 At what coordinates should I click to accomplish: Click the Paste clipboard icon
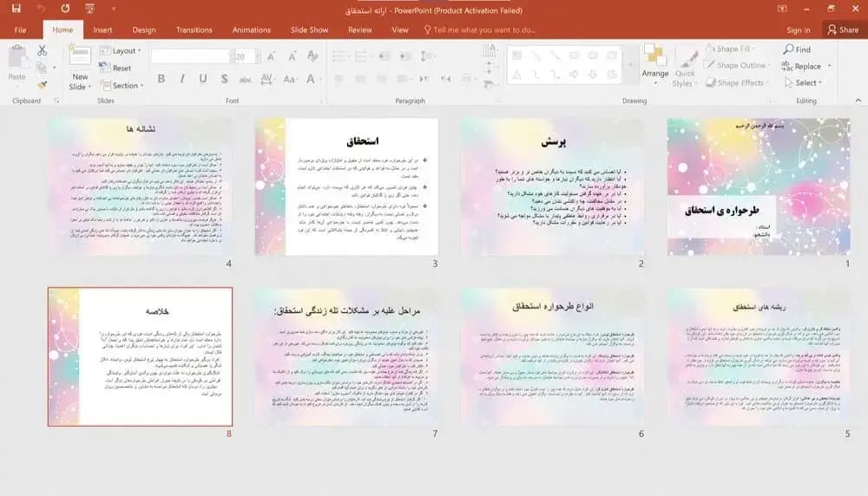17,57
